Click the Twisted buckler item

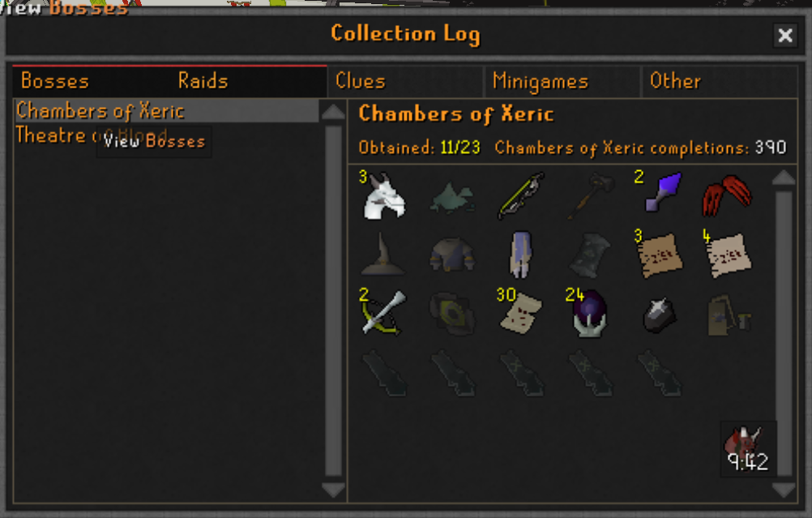click(x=451, y=313)
